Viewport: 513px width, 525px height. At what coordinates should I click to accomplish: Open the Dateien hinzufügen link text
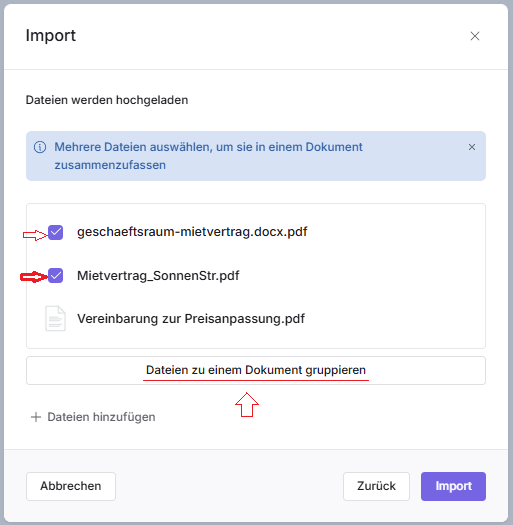[x=101, y=417]
